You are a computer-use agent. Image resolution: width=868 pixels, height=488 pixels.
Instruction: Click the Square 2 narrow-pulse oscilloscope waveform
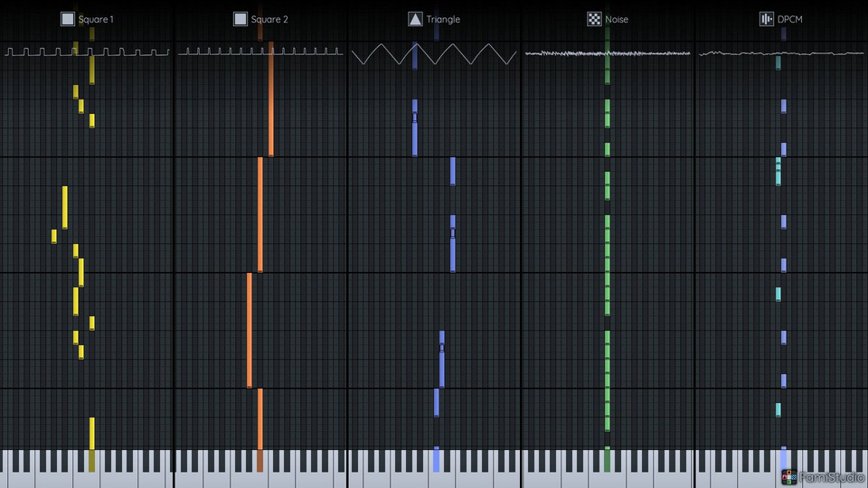[260, 52]
